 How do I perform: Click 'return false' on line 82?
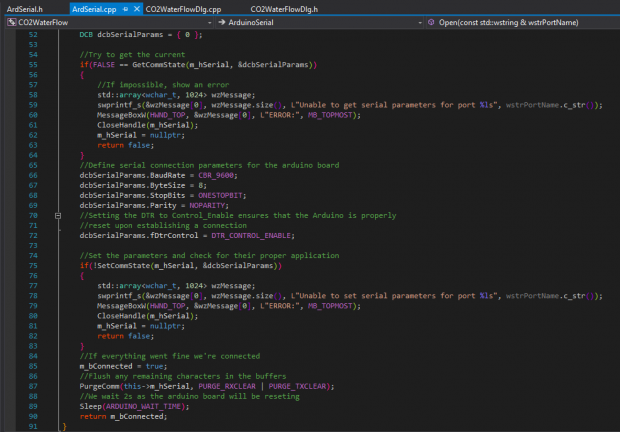pyautogui.click(x=125, y=336)
